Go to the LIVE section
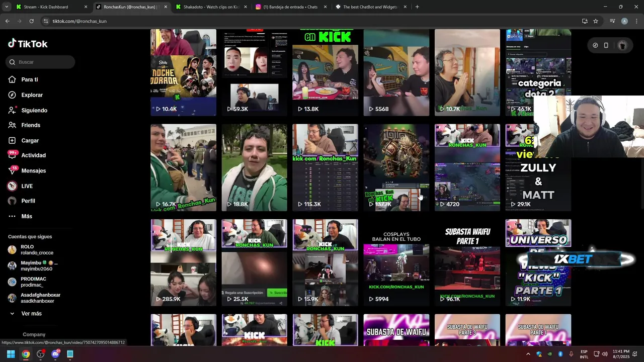This screenshot has width=644, height=362. tap(21, 186)
